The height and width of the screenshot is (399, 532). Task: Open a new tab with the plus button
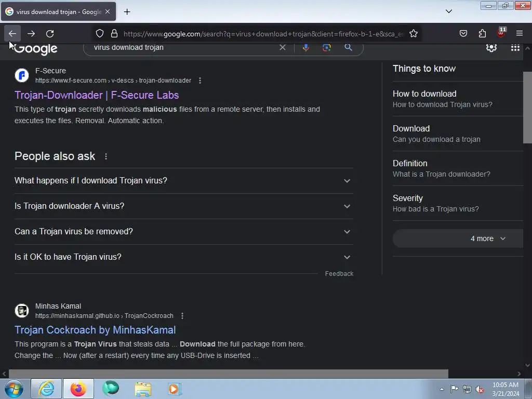tap(127, 12)
